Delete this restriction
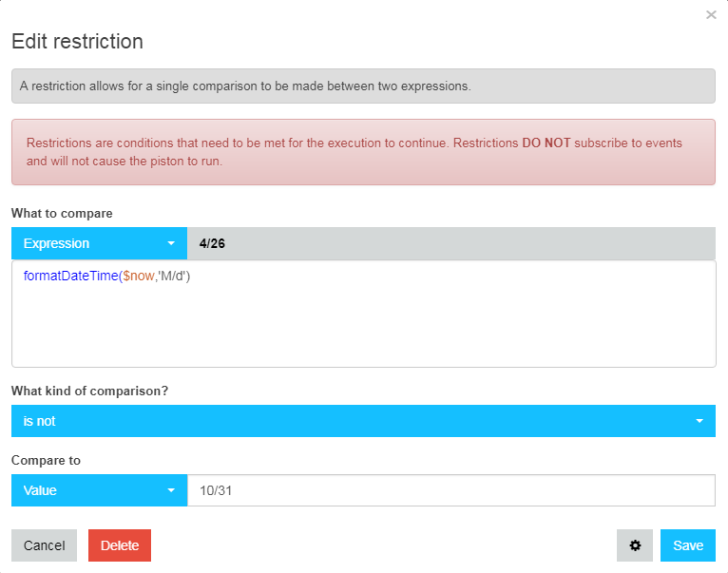 (120, 545)
